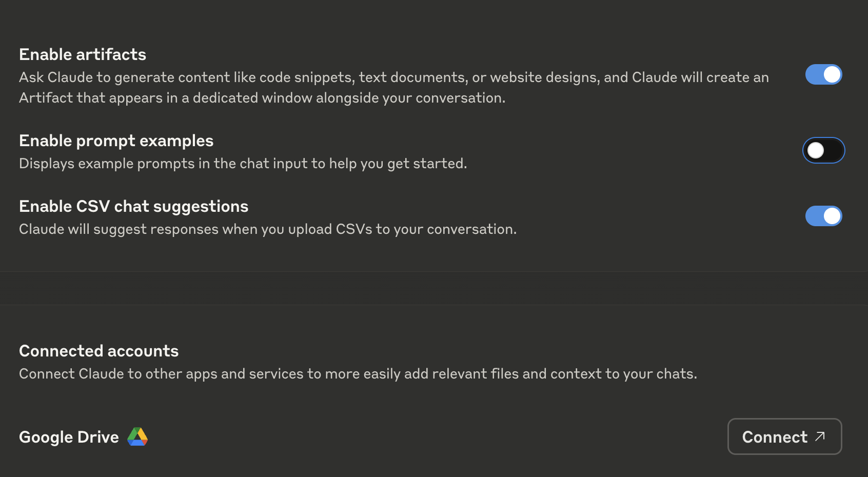Click the "Enable prompt examples" heading
The image size is (868, 477).
pyautogui.click(x=116, y=141)
